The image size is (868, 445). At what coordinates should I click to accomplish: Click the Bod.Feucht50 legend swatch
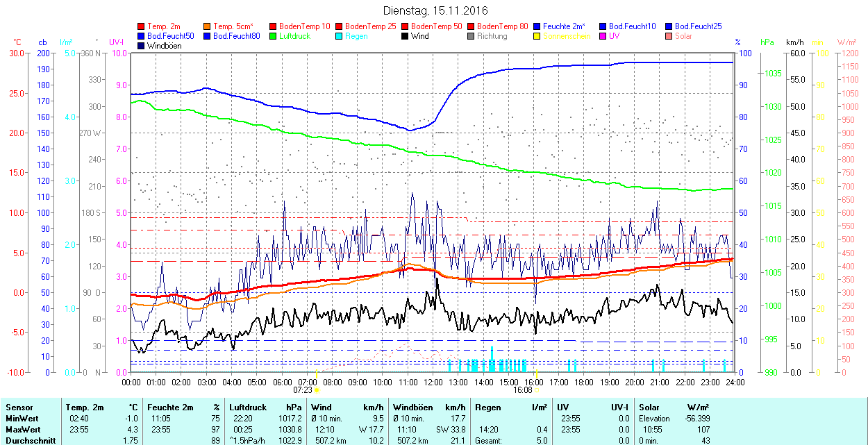click(x=142, y=36)
